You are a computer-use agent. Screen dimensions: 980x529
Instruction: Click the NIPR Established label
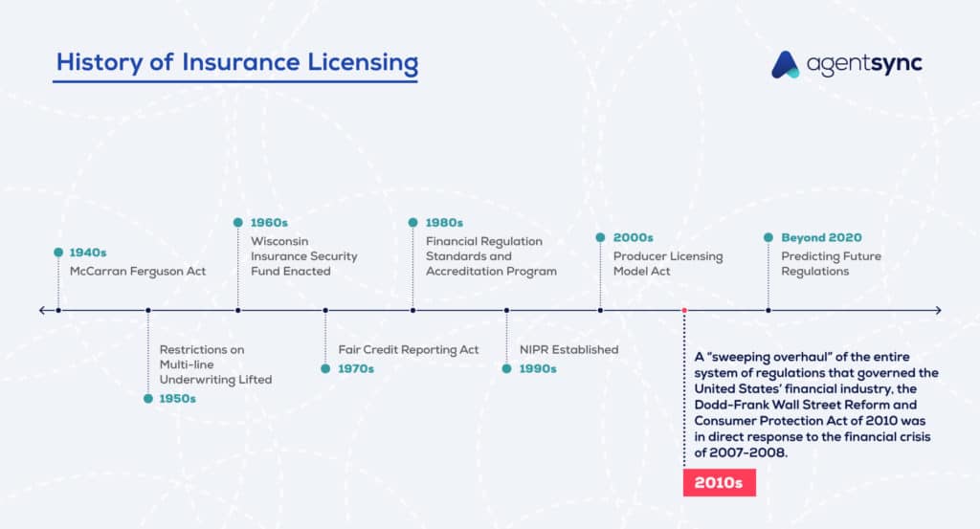tap(568, 349)
